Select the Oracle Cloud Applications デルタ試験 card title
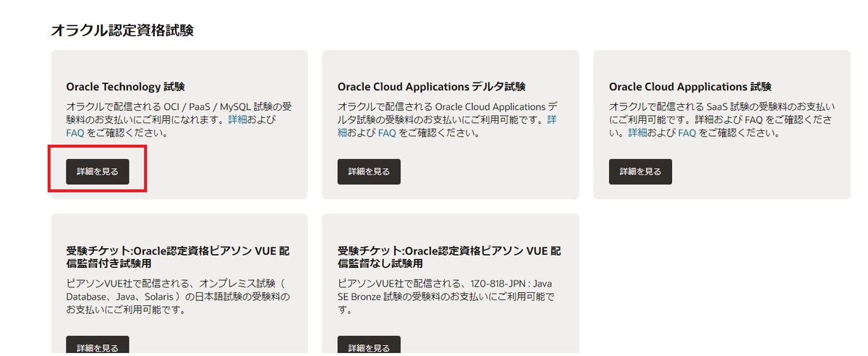This screenshot has height=356, width=868. pyautogui.click(x=431, y=87)
